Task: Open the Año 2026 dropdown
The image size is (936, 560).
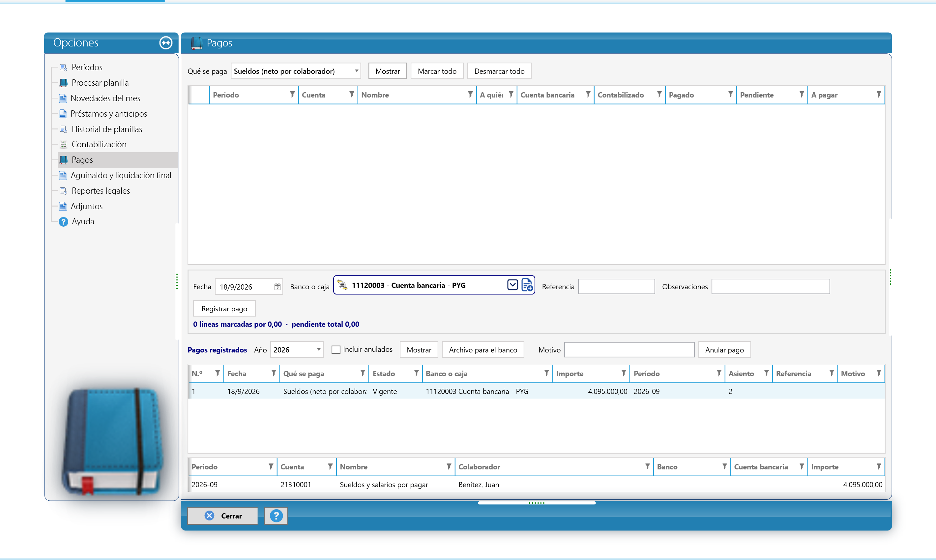Action: [x=297, y=350]
